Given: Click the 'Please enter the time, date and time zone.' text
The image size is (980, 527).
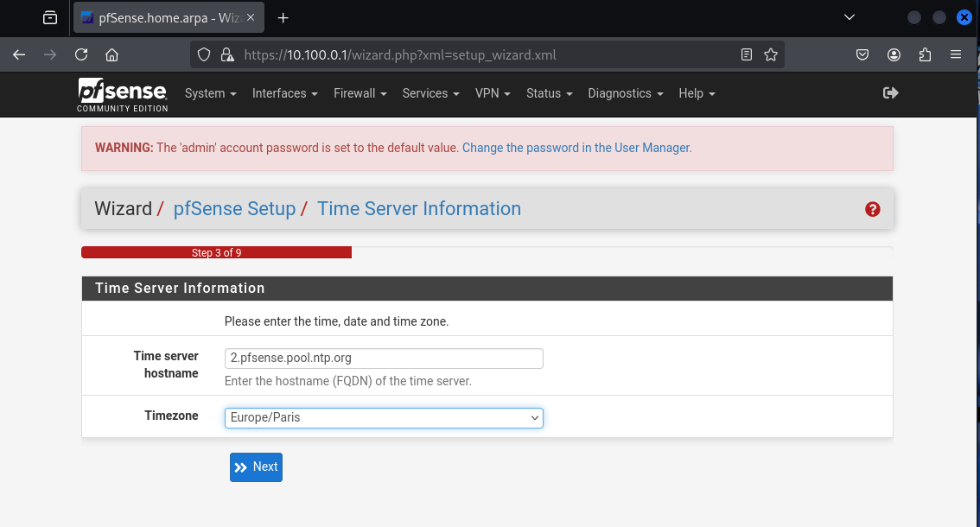Looking at the screenshot, I should [336, 322].
